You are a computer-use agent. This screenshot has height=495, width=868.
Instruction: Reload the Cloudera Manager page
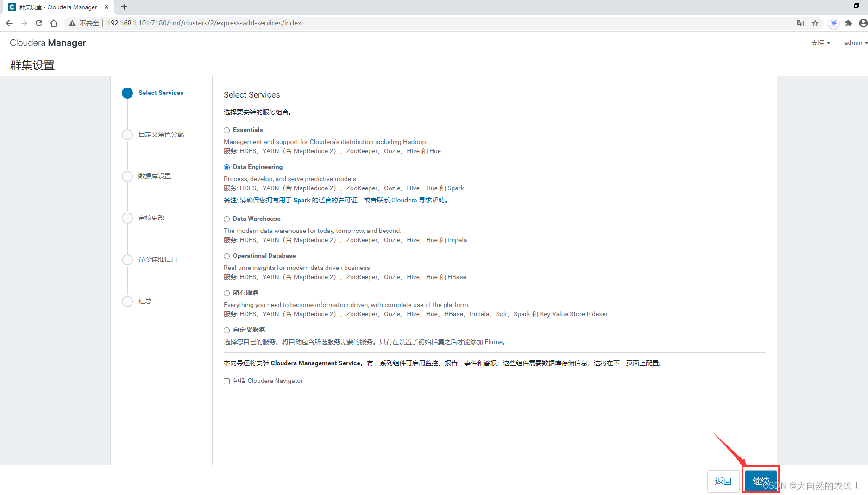tap(39, 23)
